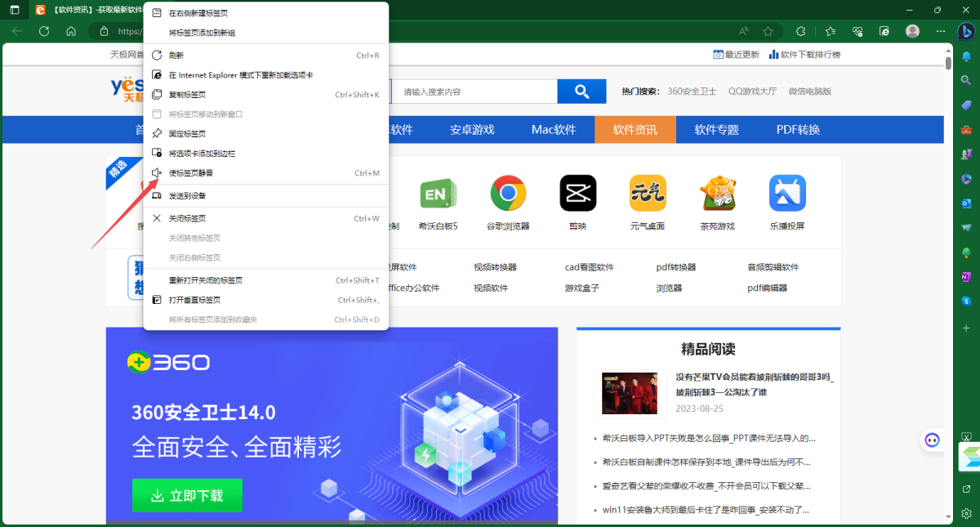Click the site lock info icon
This screenshot has width=980, height=527.
pos(104,31)
